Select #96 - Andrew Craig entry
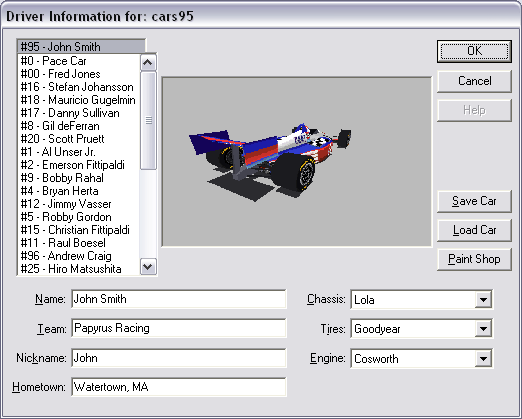The width and height of the screenshot is (522, 419). pos(79,256)
